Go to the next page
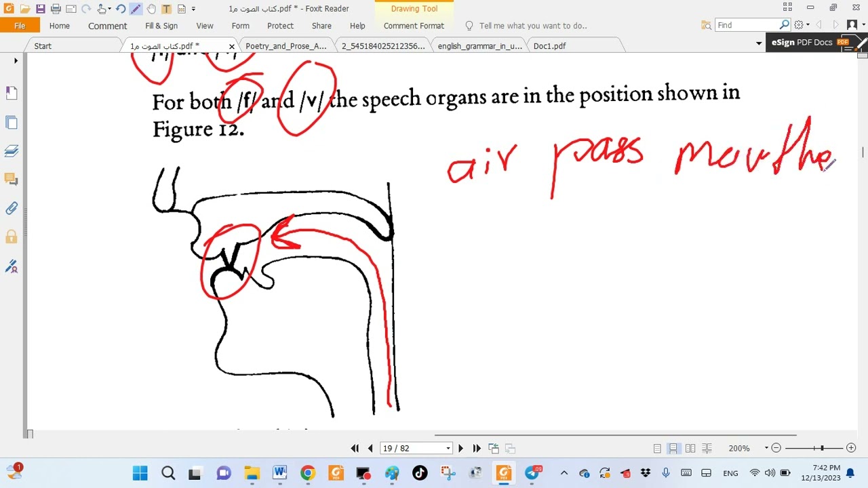The height and width of the screenshot is (488, 868). tap(461, 448)
